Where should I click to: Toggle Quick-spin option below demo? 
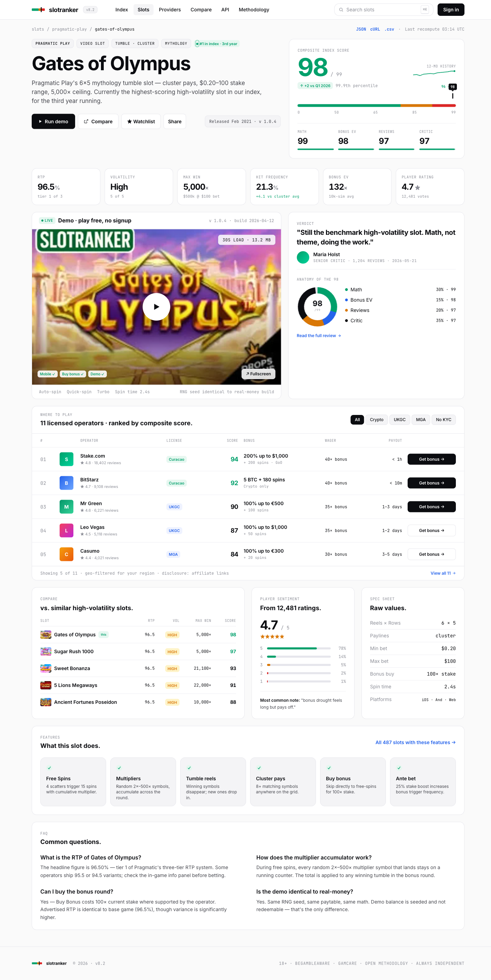(79, 392)
